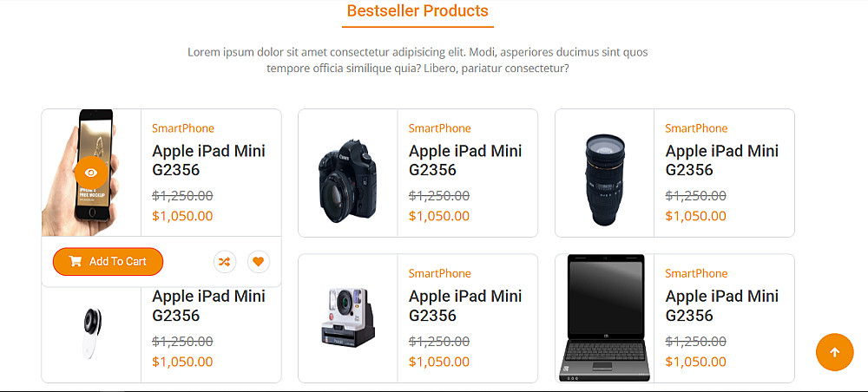This screenshot has width=868, height=392.
Task: Click the Add To Cart button
Action: pos(108,262)
